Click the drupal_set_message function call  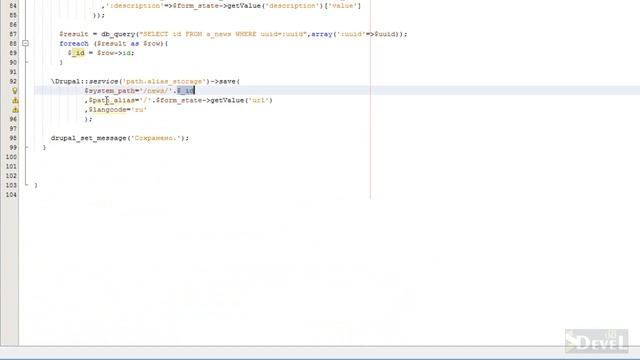[x=89, y=138]
